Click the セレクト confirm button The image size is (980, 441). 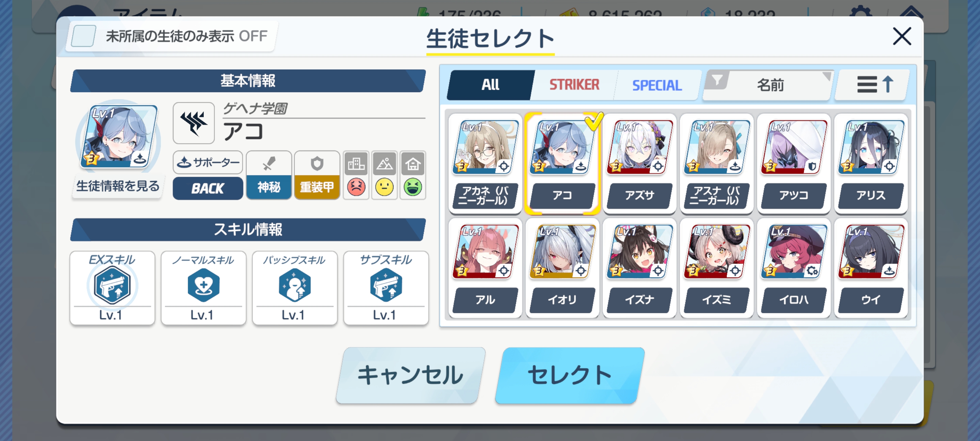pyautogui.click(x=570, y=375)
